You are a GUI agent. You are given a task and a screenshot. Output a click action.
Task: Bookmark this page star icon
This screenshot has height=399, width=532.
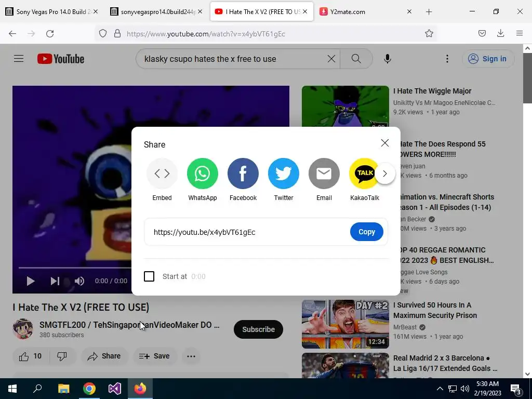429,33
